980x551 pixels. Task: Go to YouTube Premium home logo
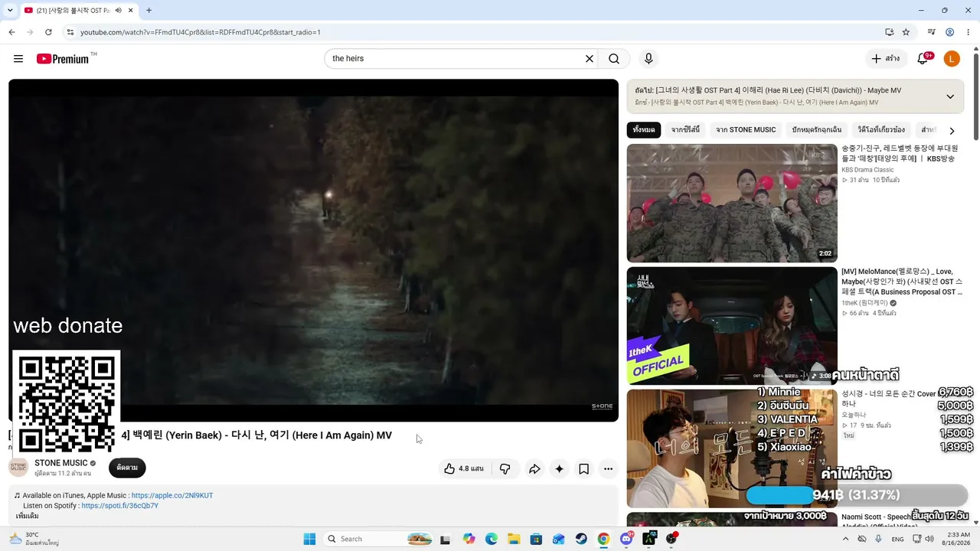(63, 59)
